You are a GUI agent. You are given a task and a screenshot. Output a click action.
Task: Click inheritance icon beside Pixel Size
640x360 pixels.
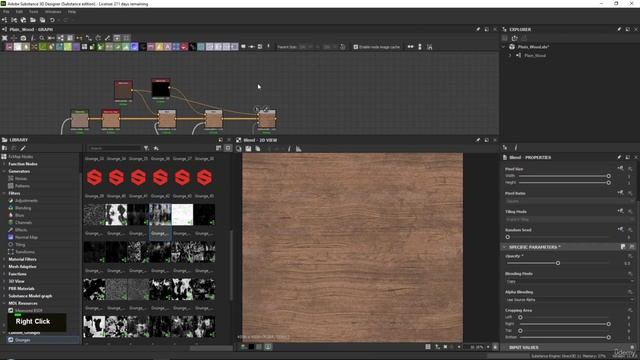coord(620,169)
